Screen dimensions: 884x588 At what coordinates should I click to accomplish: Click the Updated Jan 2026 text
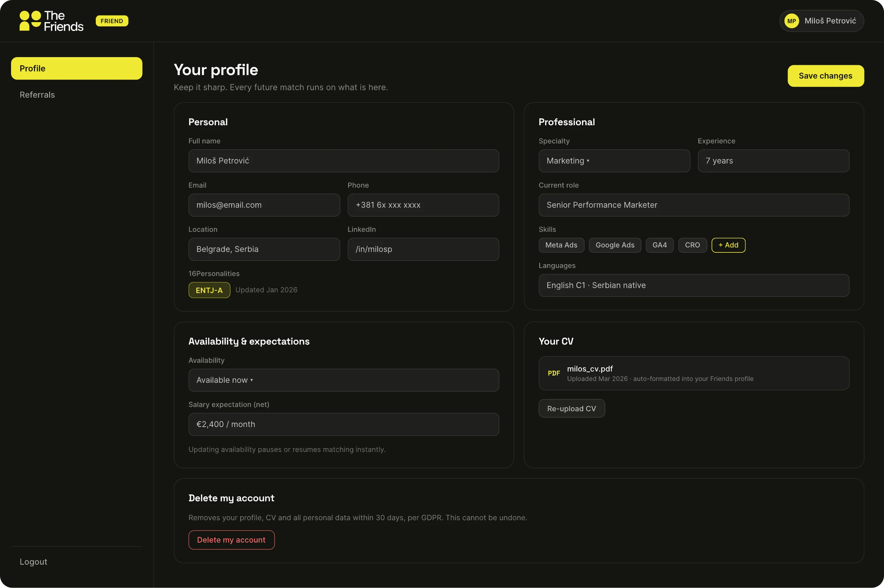(266, 290)
